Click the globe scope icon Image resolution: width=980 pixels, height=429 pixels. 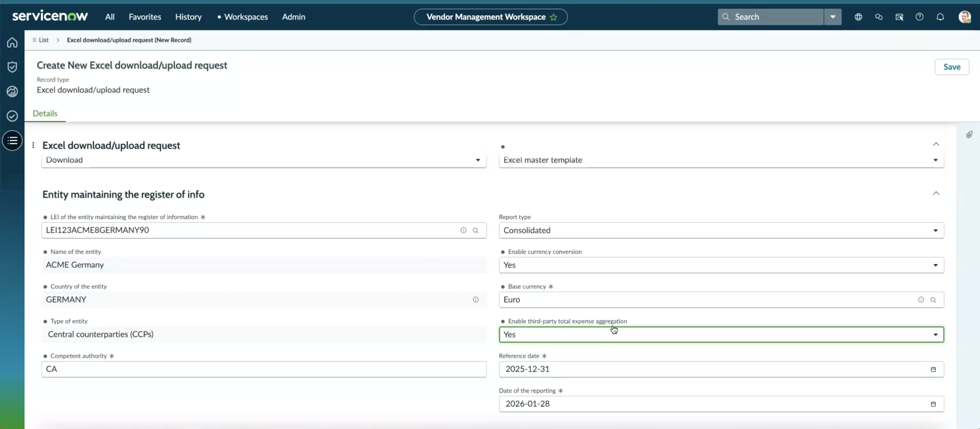pos(858,17)
